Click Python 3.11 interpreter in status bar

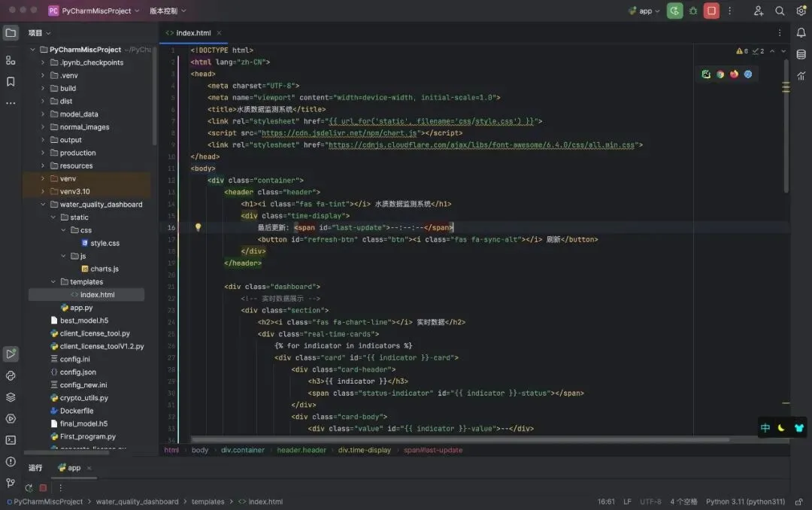coord(746,502)
